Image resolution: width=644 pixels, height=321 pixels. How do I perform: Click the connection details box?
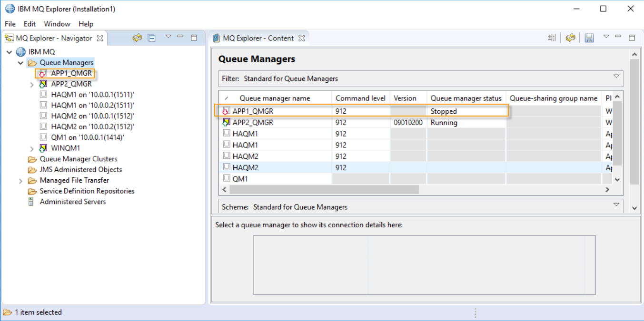click(x=424, y=265)
